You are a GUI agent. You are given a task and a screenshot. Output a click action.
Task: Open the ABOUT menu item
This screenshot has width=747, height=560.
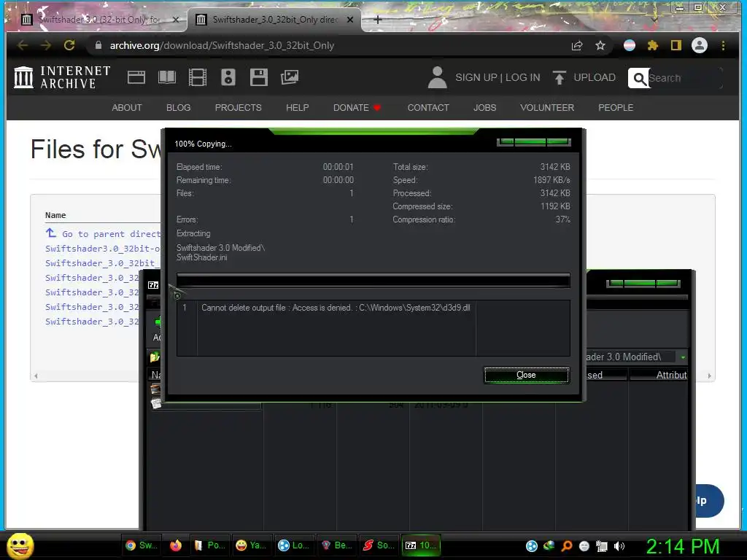click(127, 108)
